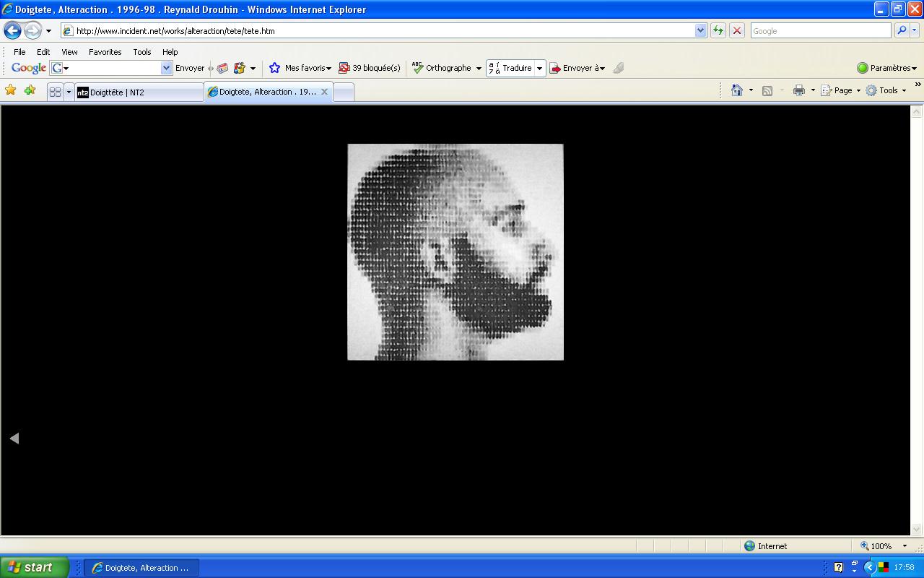Open the Mes favoris bookmarks star

300,68
